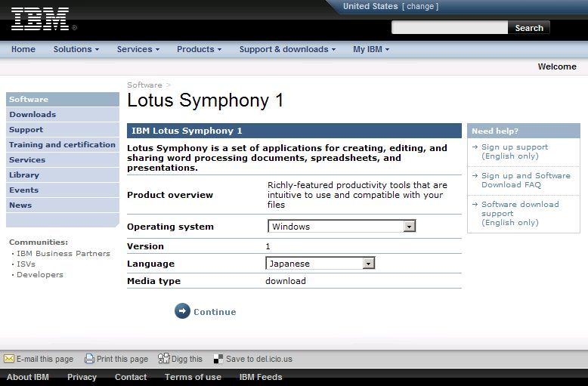
Task: Open IBM Business Partners community link
Action: click(63, 253)
